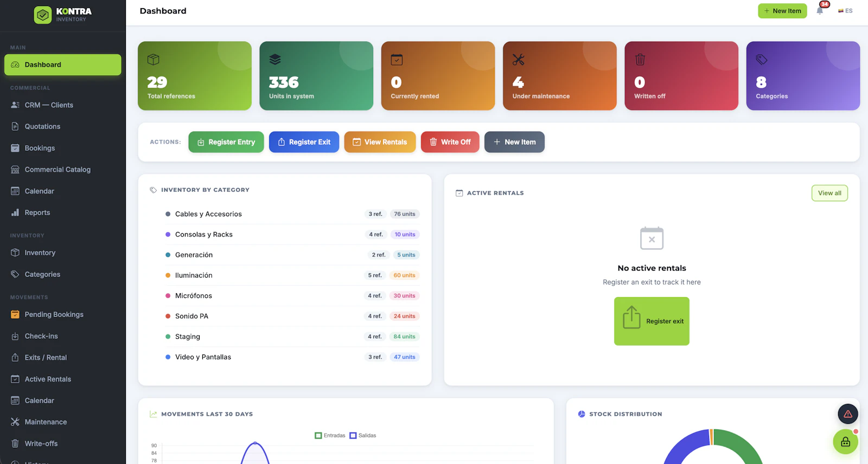The image size is (868, 464).
Task: Click the calendar-check icon on Currently rented card
Action: (397, 59)
